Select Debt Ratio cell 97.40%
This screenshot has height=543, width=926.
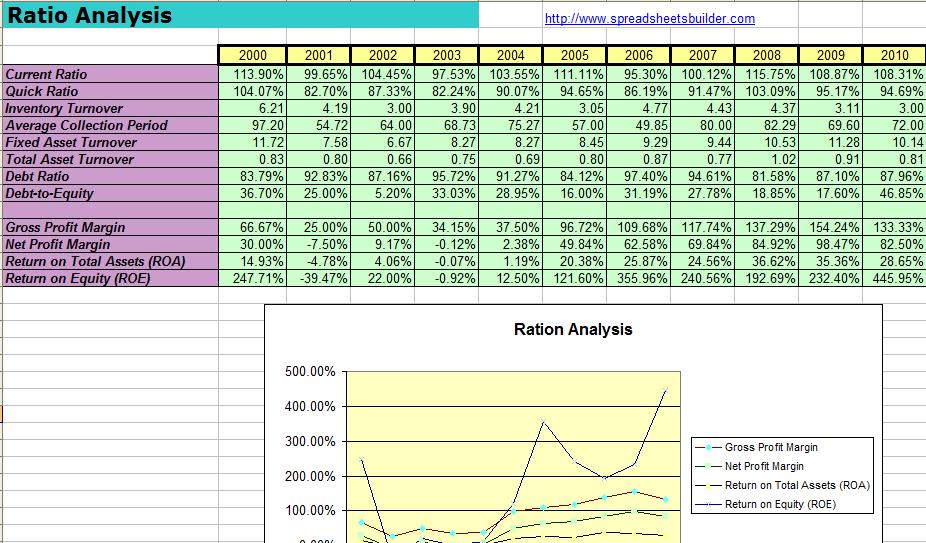[x=639, y=177]
